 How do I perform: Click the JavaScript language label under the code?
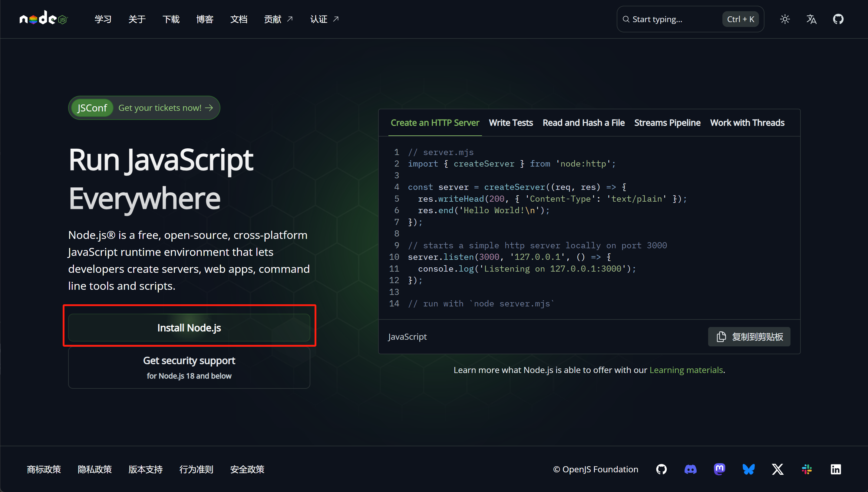tap(407, 337)
